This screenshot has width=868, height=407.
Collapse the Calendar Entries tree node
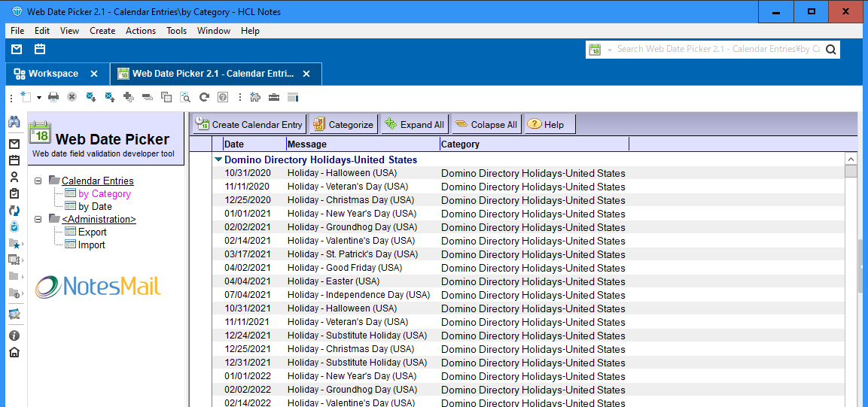(x=38, y=181)
